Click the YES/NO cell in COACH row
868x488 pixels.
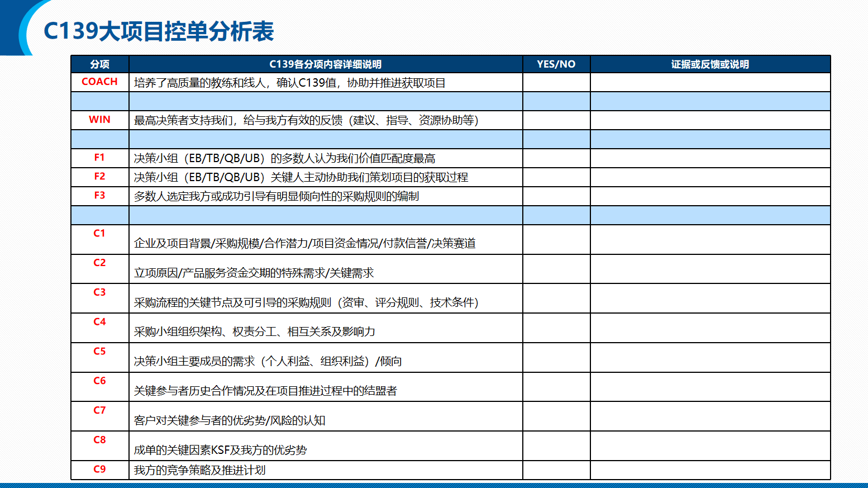pos(556,82)
